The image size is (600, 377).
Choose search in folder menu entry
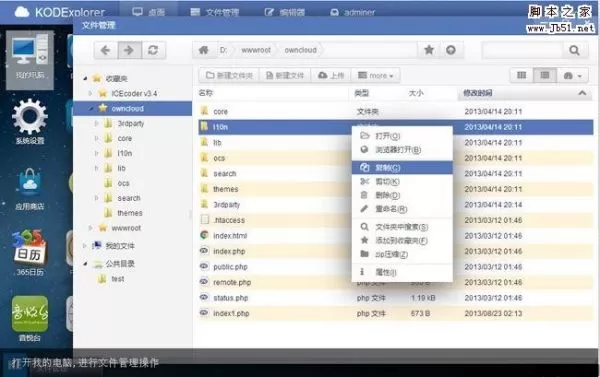[x=402, y=227]
